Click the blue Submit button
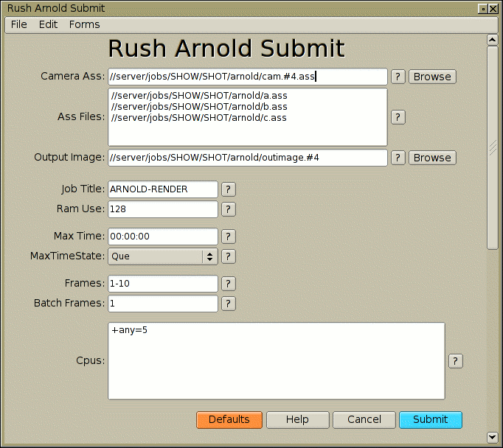This screenshot has height=448, width=503. [x=430, y=419]
